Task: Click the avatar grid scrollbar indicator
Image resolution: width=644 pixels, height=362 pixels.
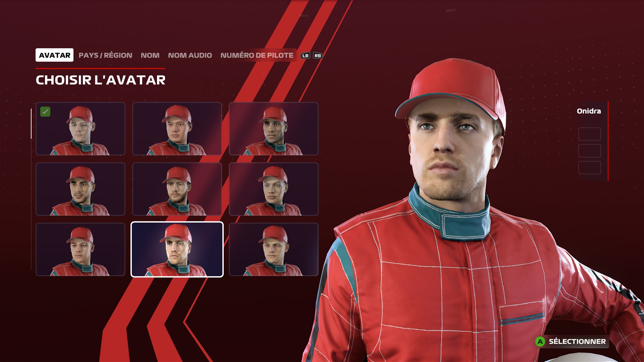Action: click(x=31, y=124)
